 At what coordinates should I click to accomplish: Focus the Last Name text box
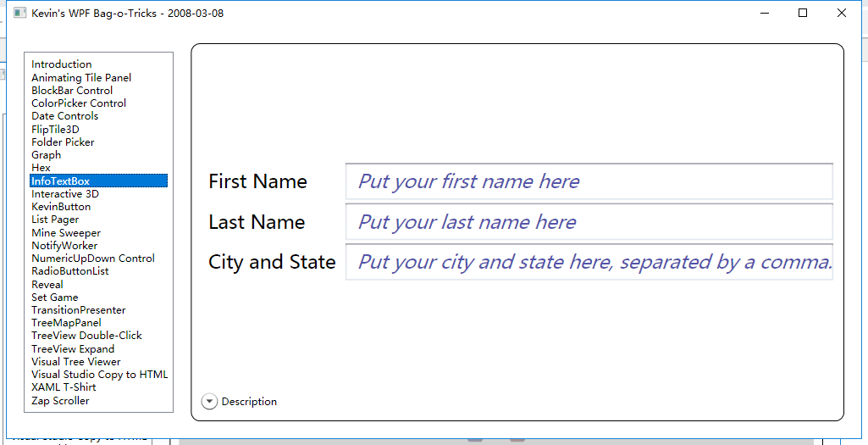(589, 222)
